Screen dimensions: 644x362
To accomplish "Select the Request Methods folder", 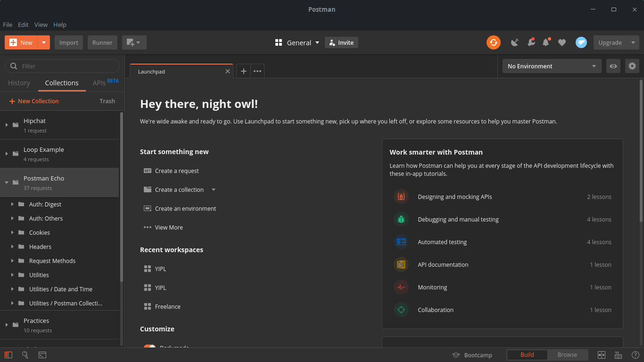I will [x=52, y=261].
